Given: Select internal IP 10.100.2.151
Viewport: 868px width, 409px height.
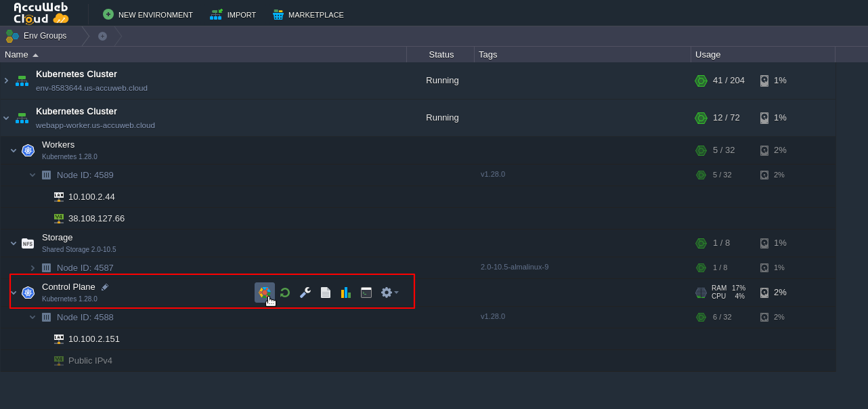Looking at the screenshot, I should pyautogui.click(x=94, y=339).
